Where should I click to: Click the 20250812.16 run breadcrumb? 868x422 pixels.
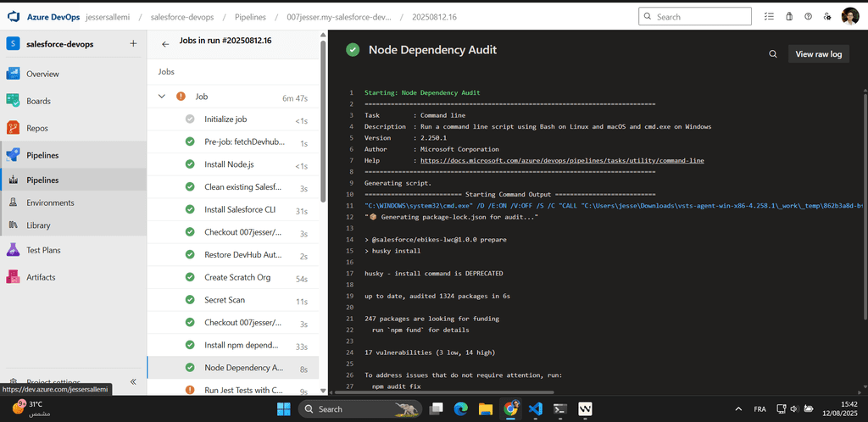pos(434,17)
